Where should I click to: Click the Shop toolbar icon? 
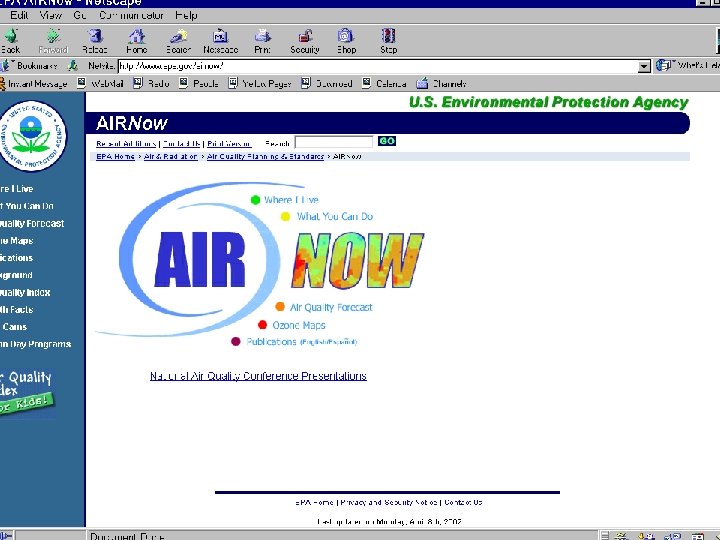[346, 36]
